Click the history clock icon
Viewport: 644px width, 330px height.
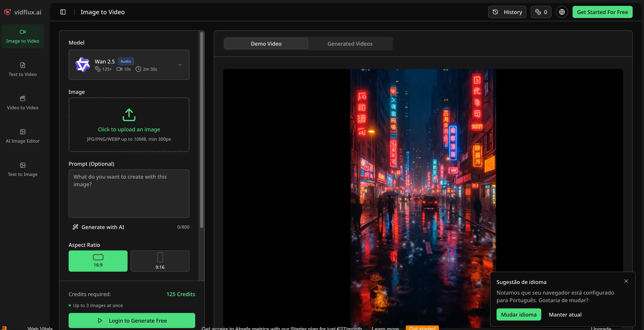(495, 12)
